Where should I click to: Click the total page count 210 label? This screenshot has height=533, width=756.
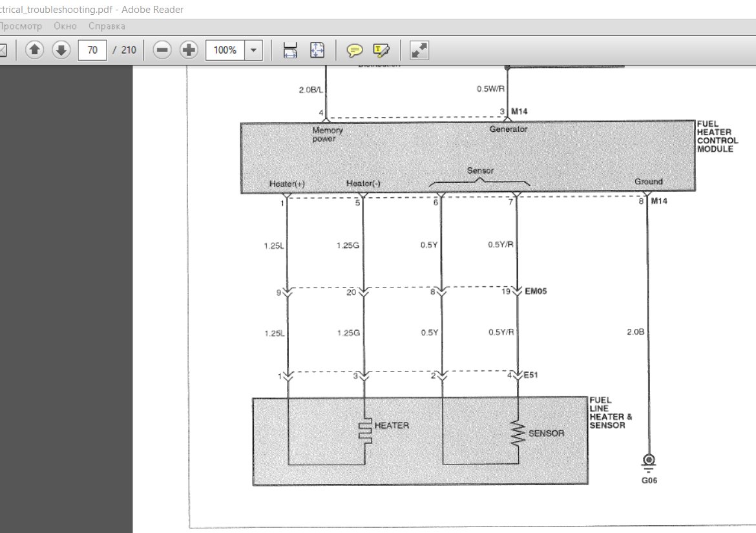(x=128, y=50)
